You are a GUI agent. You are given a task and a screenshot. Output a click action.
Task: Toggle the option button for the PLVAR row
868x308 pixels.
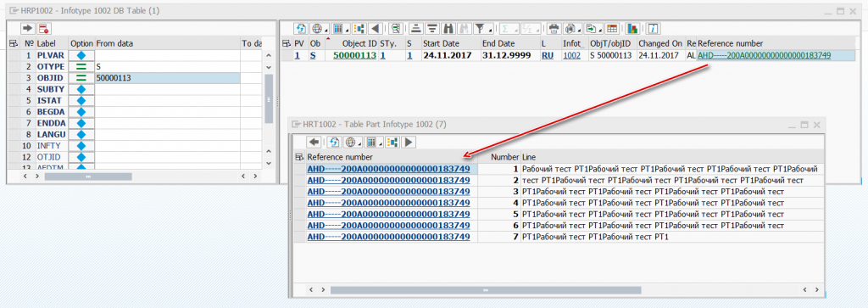tap(81, 55)
